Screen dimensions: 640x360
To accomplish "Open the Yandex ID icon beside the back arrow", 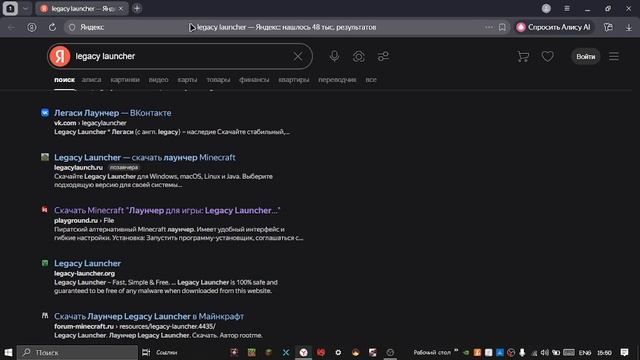I will (x=31, y=27).
